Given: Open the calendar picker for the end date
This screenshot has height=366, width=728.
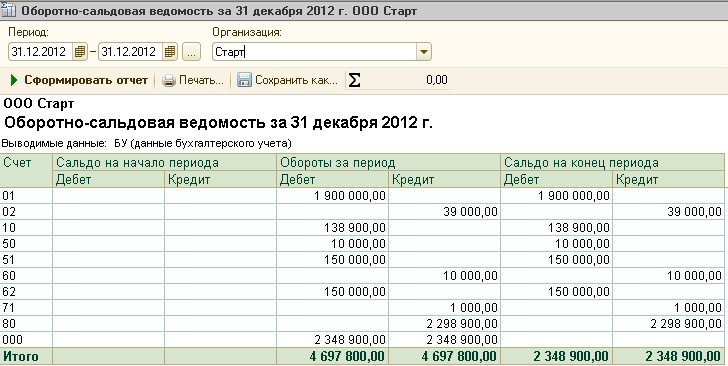Looking at the screenshot, I should click(x=170, y=52).
